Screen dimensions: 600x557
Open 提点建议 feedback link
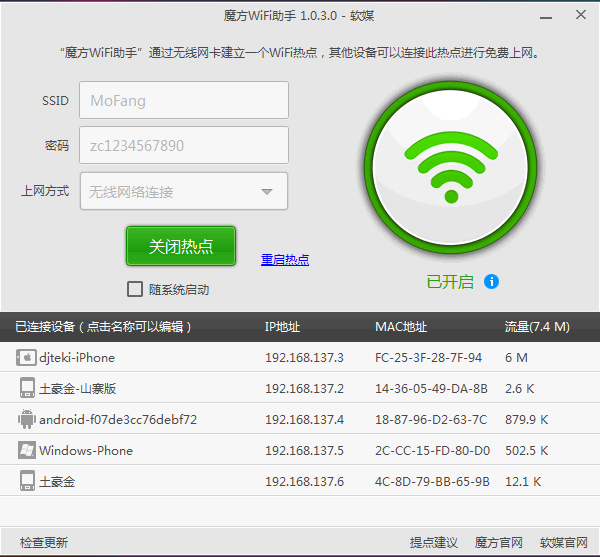tap(434, 542)
